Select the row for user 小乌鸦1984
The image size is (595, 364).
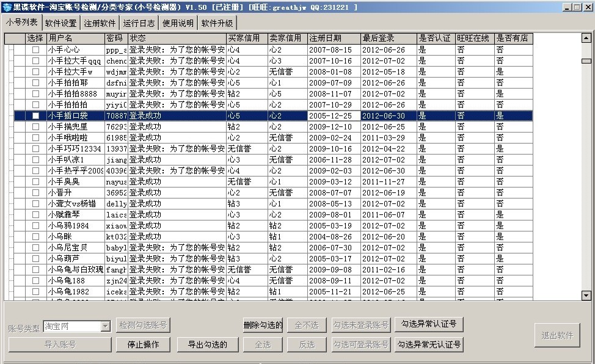(x=273, y=226)
